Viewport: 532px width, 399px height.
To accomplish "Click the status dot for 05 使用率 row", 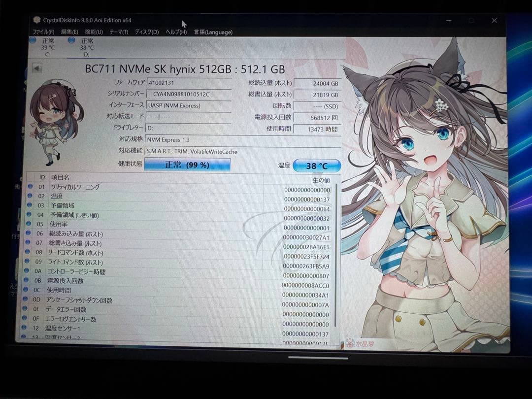I will click(29, 224).
